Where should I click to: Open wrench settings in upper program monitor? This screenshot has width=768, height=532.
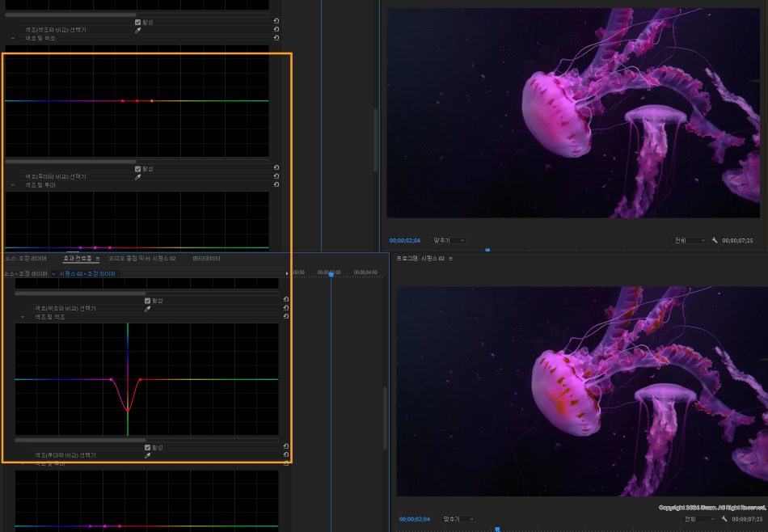(715, 240)
